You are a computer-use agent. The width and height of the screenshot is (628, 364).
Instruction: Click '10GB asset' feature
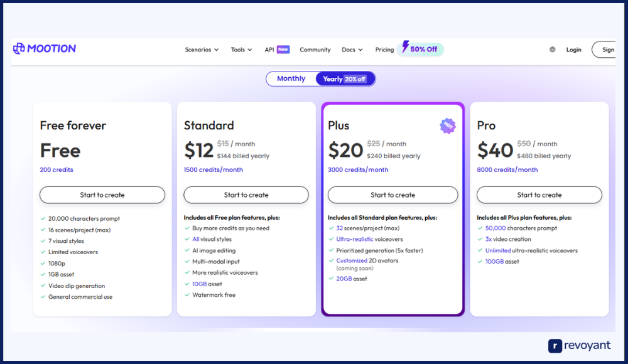click(x=207, y=284)
